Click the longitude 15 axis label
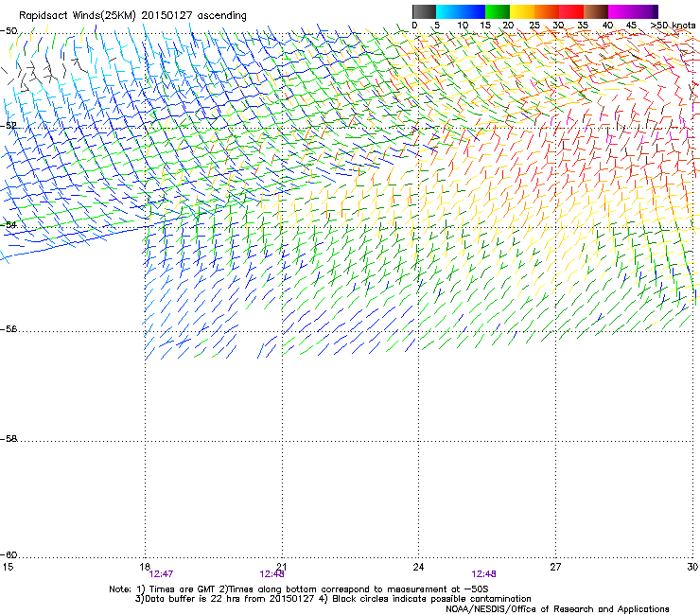The height and width of the screenshot is (615, 700). (8, 567)
